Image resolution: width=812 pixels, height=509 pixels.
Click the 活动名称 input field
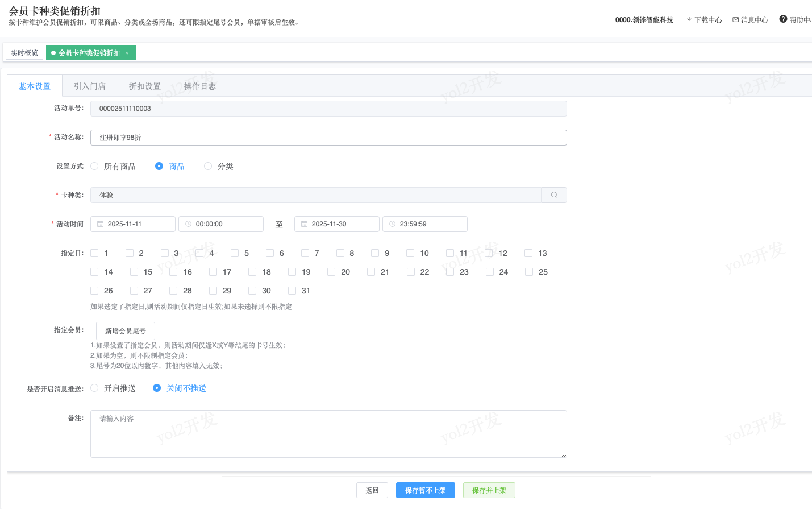click(x=328, y=138)
